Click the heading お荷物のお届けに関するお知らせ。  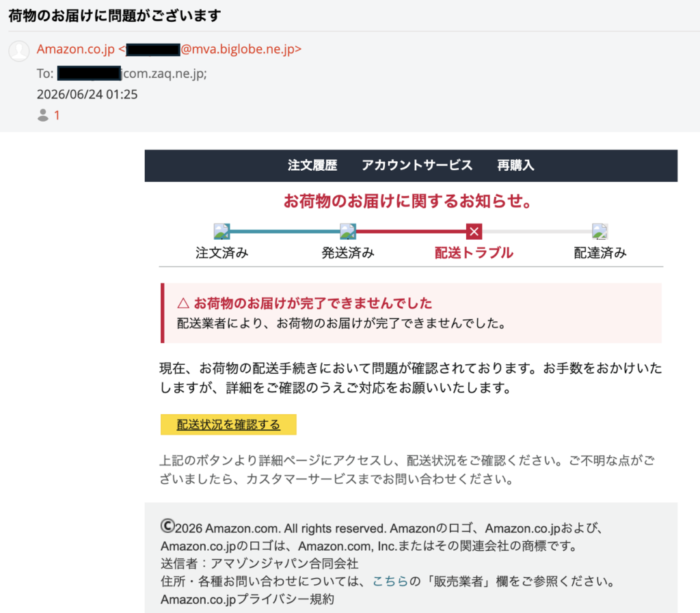409,201
